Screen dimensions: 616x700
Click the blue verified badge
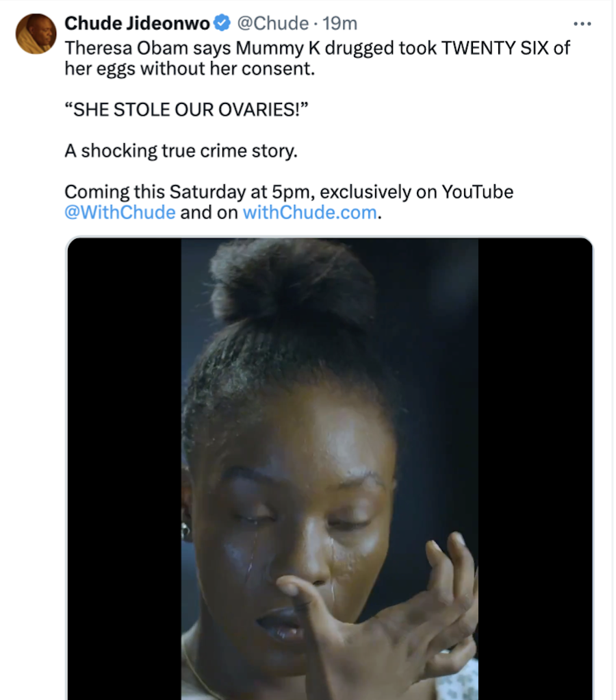pos(222,23)
